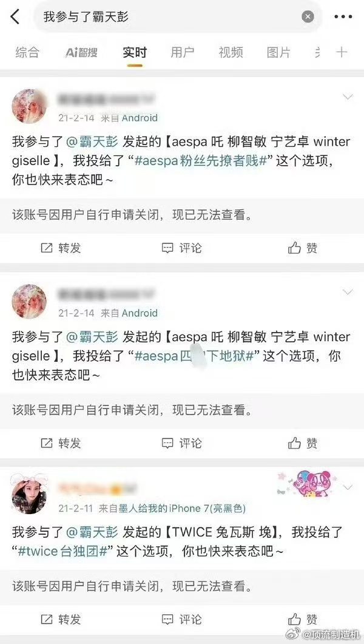The width and height of the screenshot is (364, 644).
Task: Repost the second aespa post
Action: [x=61, y=443]
